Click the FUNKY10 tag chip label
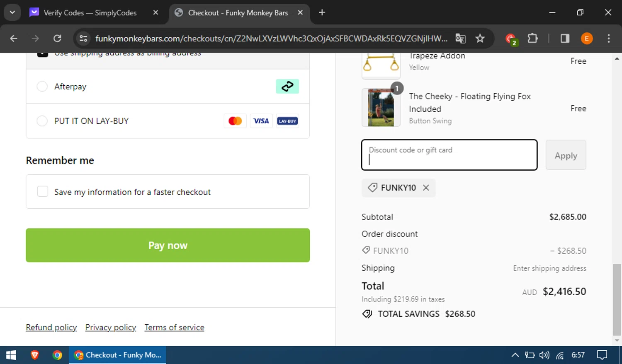 point(398,188)
